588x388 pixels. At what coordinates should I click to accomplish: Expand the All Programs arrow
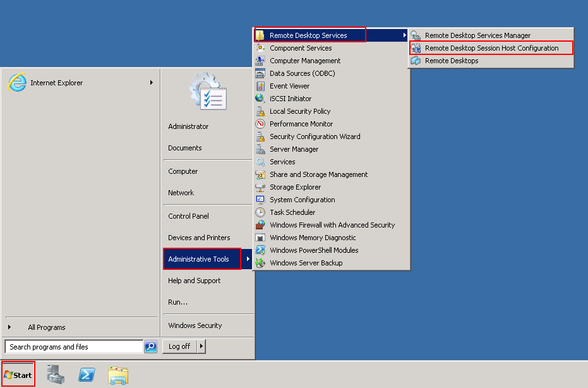pos(9,327)
